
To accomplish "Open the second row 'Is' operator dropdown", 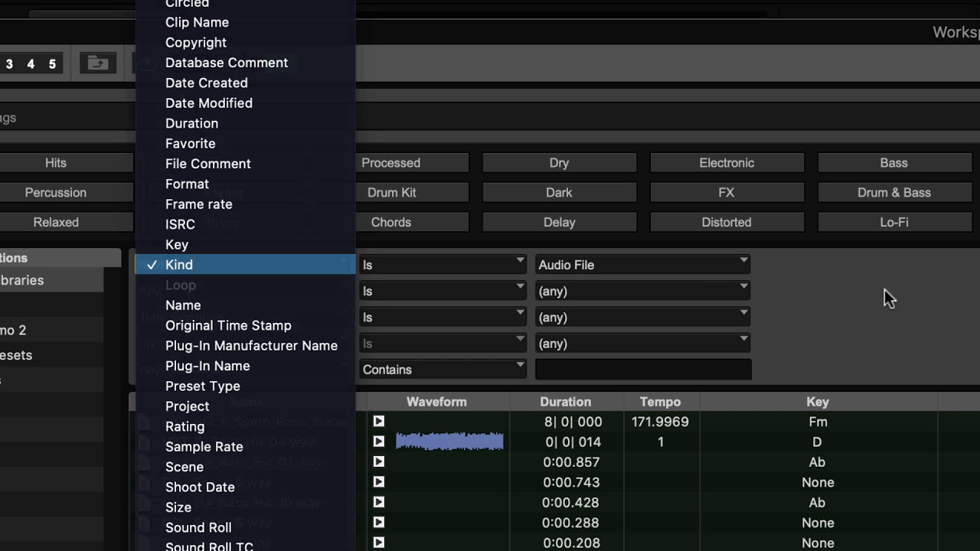I will point(443,291).
